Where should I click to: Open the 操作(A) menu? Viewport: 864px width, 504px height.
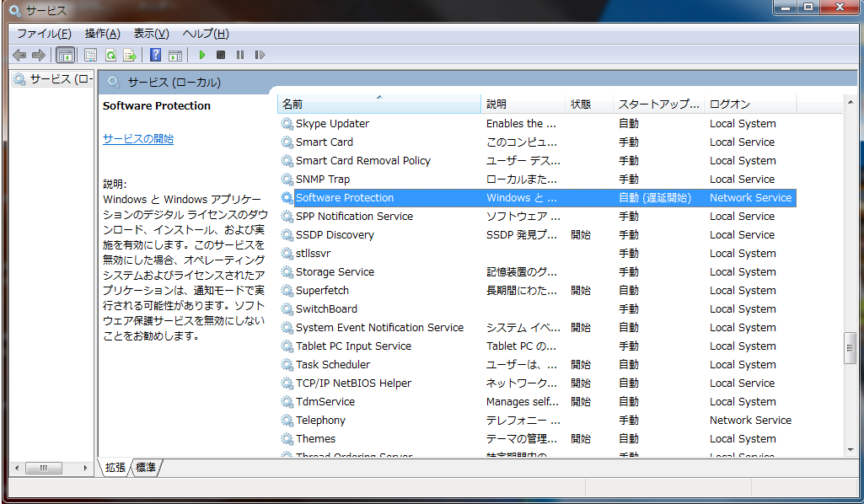click(x=101, y=34)
